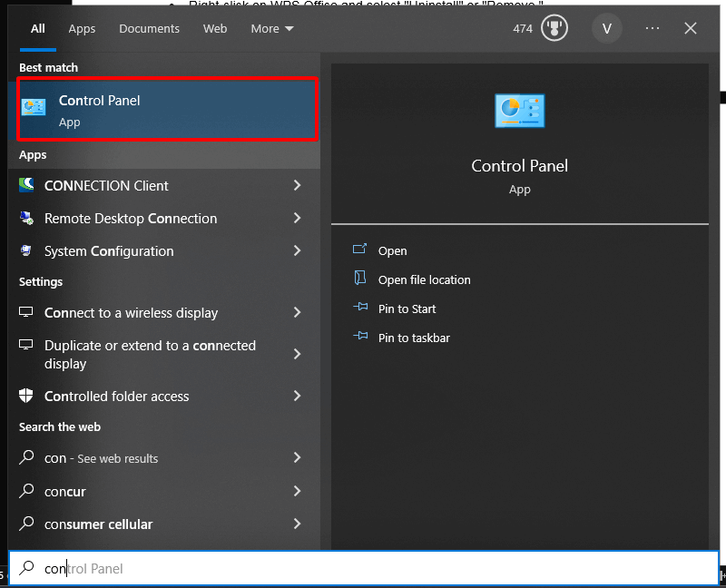Viewport: 726px width, 588px height.
Task: Open the V user account avatar
Action: 606,28
